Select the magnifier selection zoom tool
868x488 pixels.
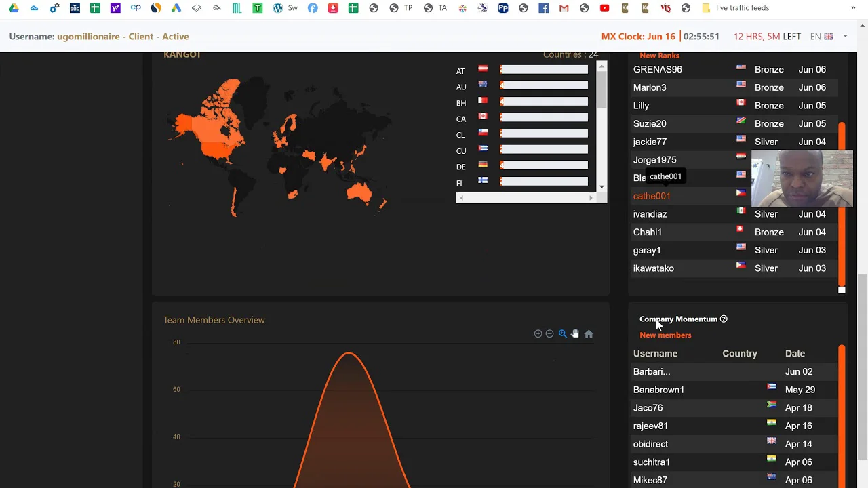click(x=562, y=333)
